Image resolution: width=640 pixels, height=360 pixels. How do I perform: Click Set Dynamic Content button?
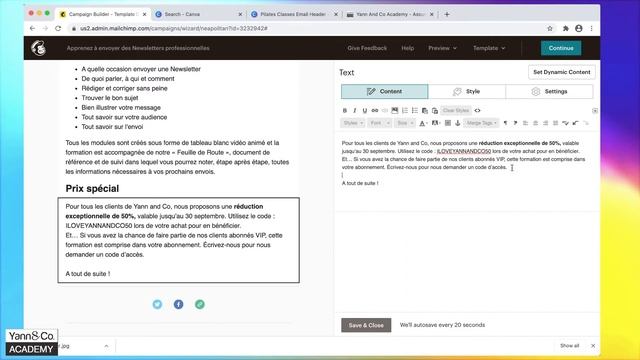(x=561, y=72)
